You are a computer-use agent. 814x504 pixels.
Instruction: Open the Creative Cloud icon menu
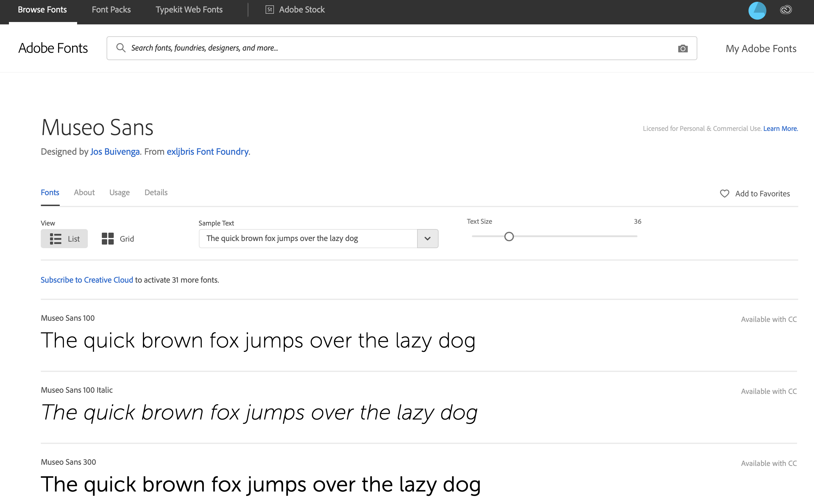pos(786,10)
